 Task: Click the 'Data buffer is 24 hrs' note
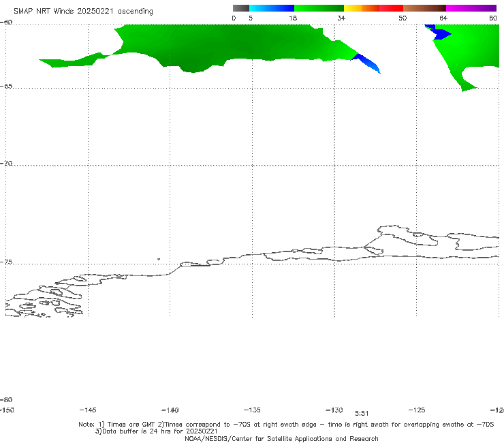point(156,431)
